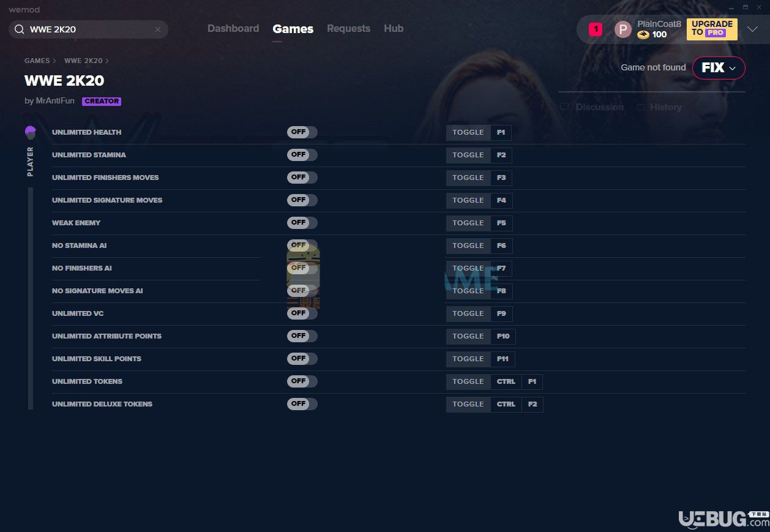This screenshot has width=770, height=532.
Task: Click the F1 key for Unlimited Tokens
Action: click(532, 381)
